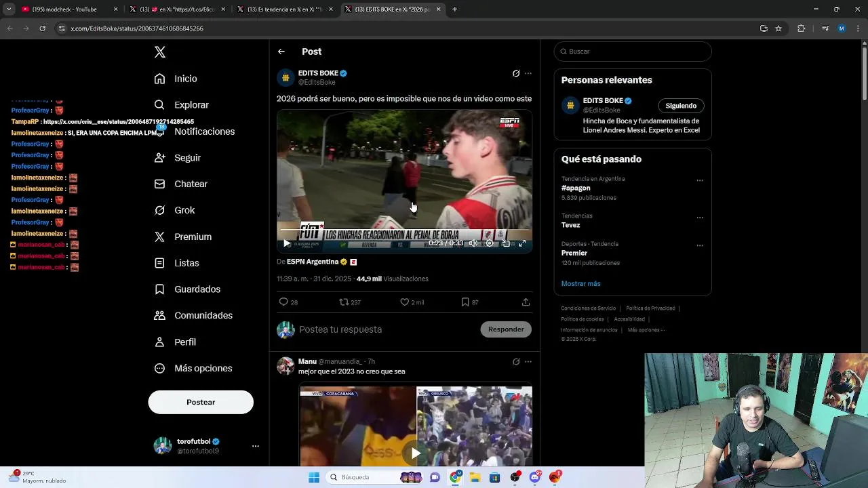868x488 pixels.
Task: Bookmark this page with star icon
Action: pos(778,28)
